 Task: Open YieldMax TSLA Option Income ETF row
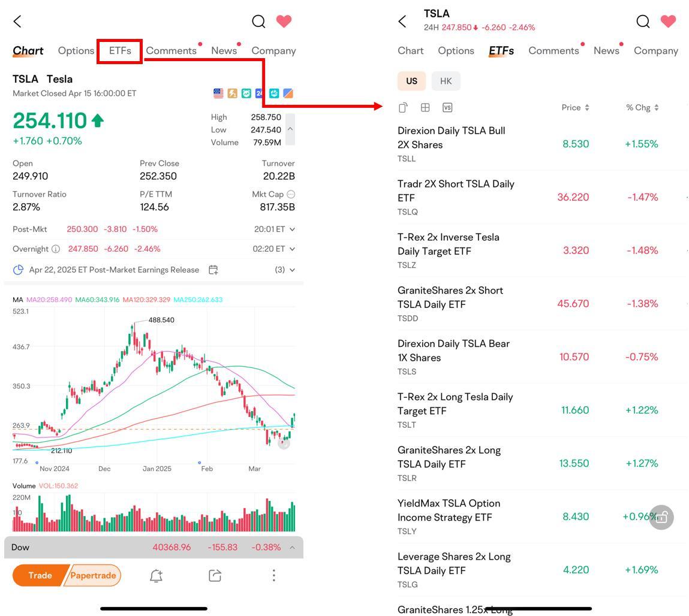(x=542, y=517)
